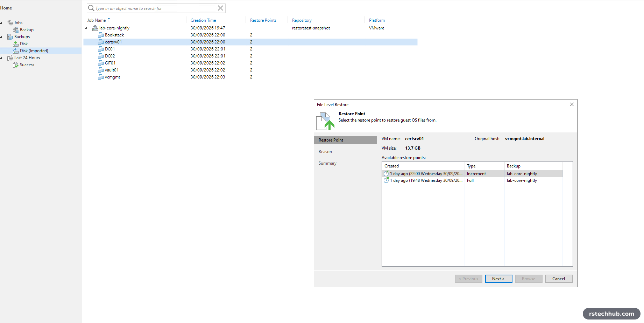
Task: Sort by Platform column header
Action: click(x=377, y=20)
